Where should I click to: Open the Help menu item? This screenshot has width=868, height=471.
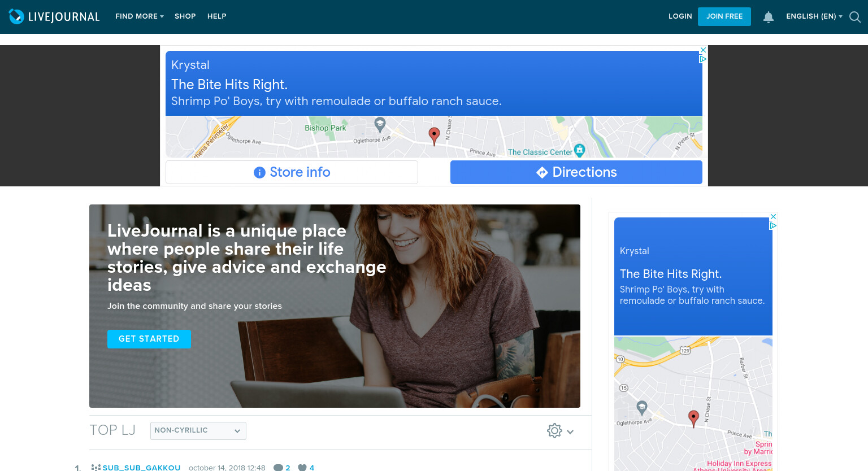coord(216,16)
